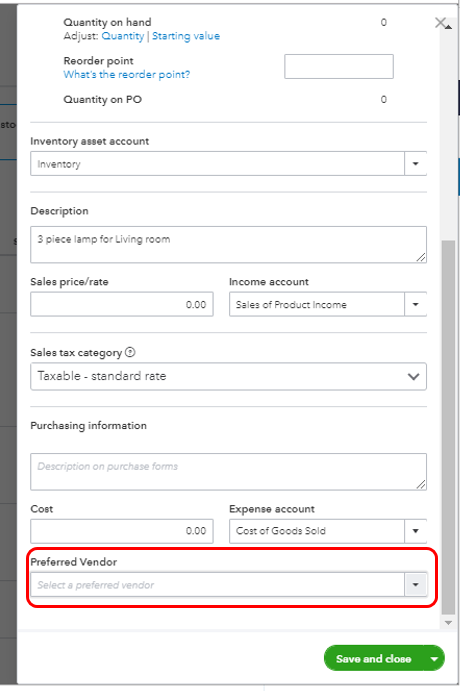Open Save and close options arrow
This screenshot has height=691, width=460.
click(x=434, y=659)
